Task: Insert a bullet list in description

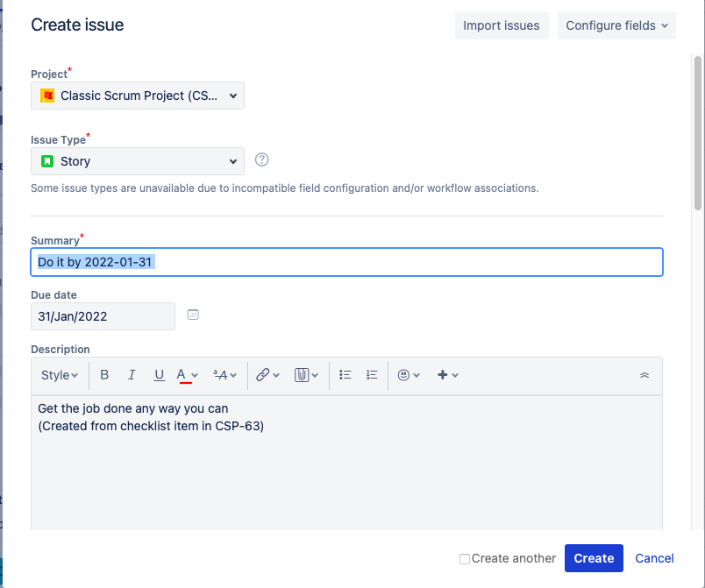Action: (x=345, y=375)
